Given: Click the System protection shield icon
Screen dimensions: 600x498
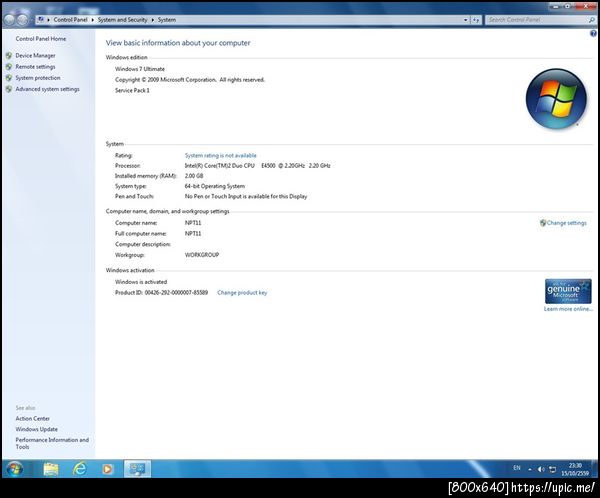Looking at the screenshot, I should (9, 78).
